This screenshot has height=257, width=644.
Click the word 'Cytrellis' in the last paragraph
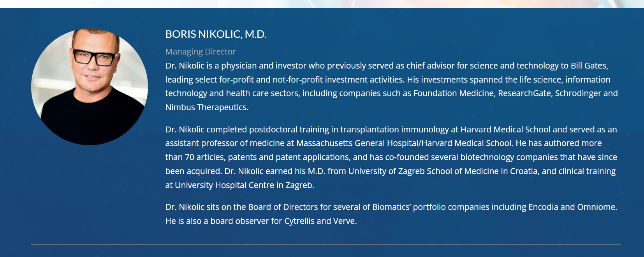[x=299, y=221]
